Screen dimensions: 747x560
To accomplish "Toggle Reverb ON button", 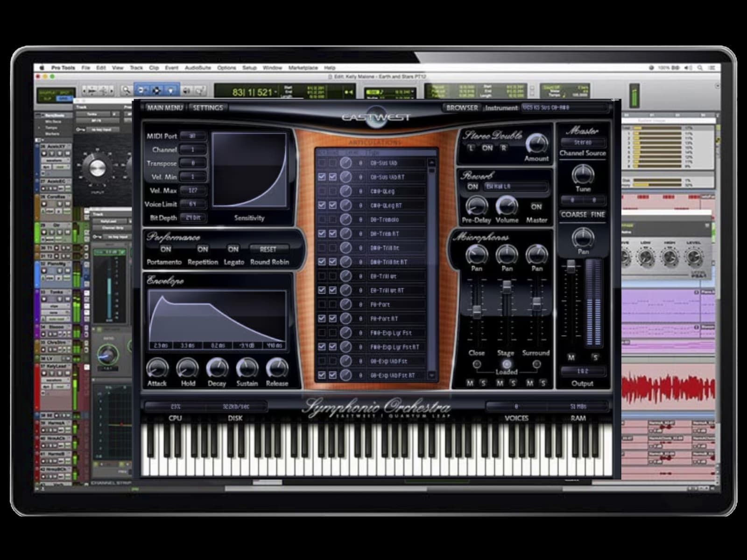I will (x=473, y=187).
